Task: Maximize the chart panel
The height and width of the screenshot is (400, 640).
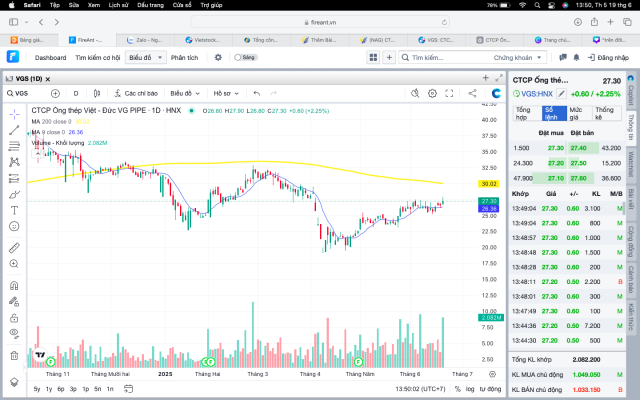Action: tap(499, 78)
